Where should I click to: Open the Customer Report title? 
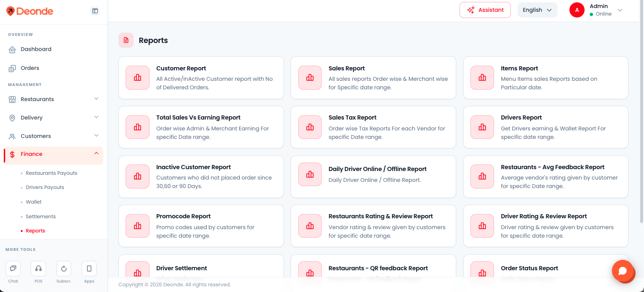click(x=181, y=69)
